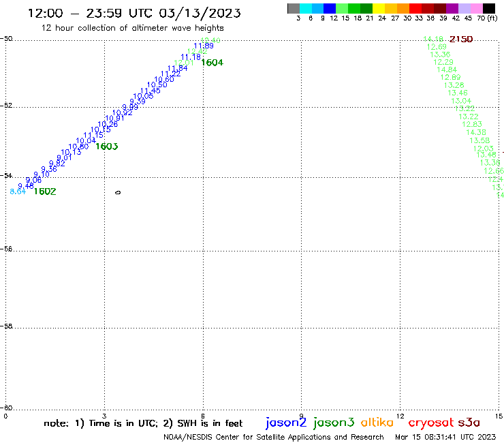
Task: Click the green 12.01 wave height value
Action: [x=184, y=63]
